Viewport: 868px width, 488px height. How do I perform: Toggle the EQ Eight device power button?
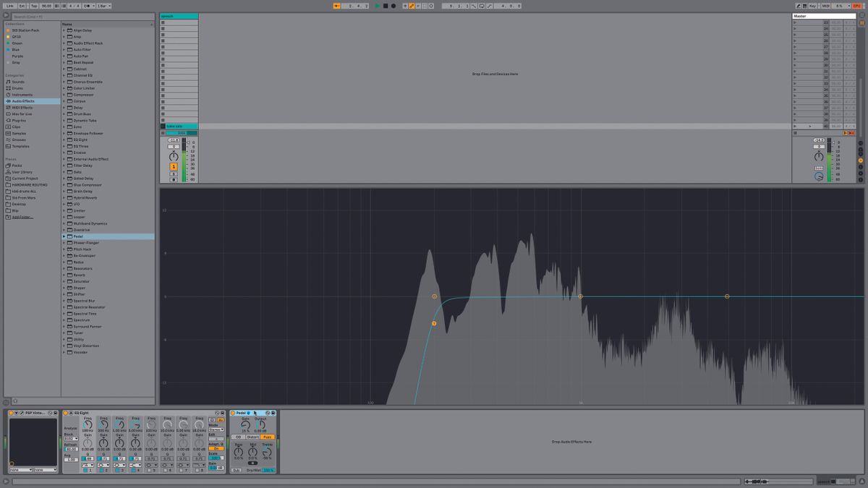point(64,413)
